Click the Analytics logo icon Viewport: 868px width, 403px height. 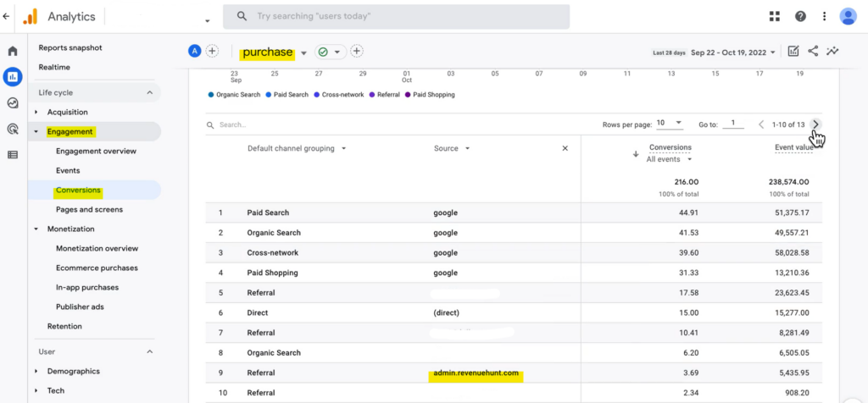(30, 17)
